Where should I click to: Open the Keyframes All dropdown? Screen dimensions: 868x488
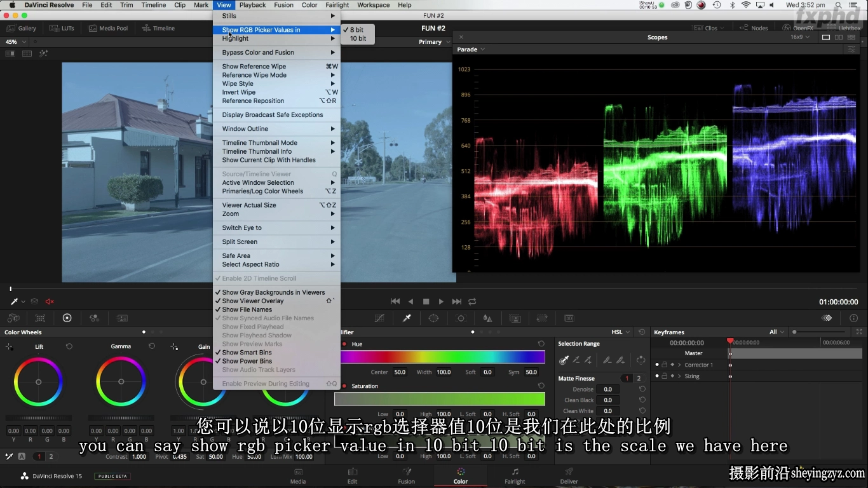tap(776, 332)
